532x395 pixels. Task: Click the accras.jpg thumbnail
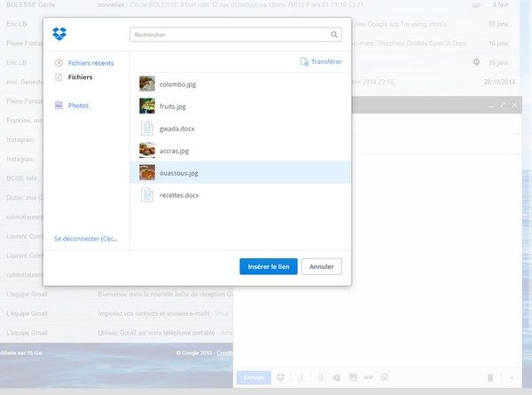[147, 150]
